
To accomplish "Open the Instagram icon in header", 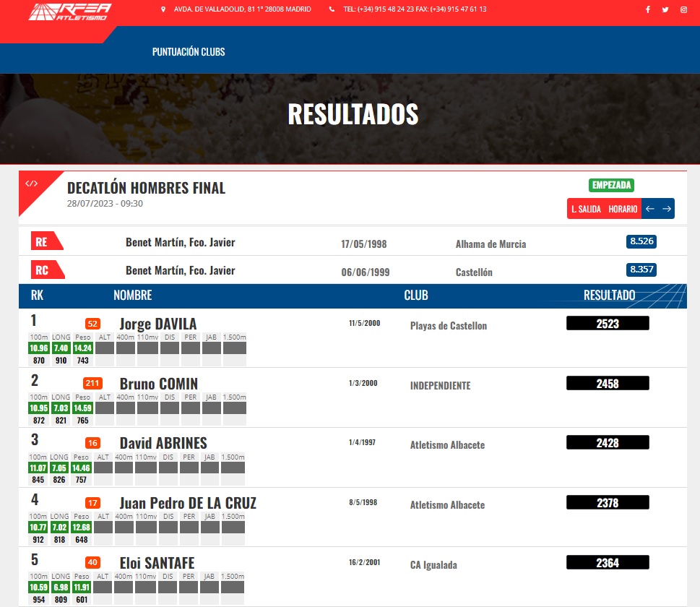I will coord(683,9).
